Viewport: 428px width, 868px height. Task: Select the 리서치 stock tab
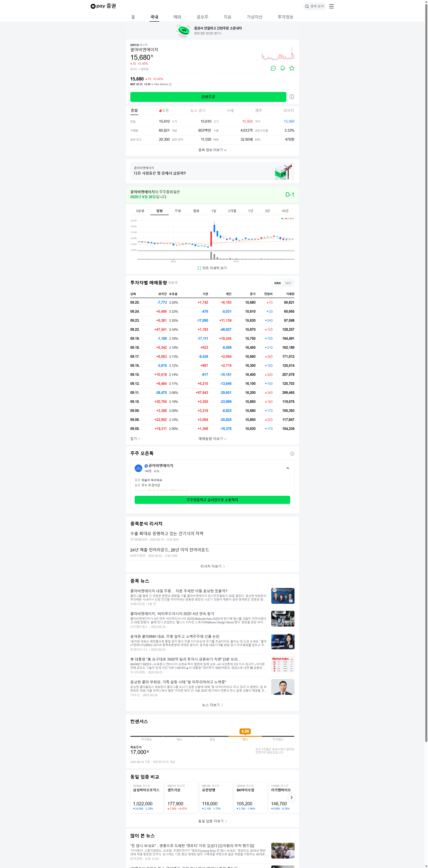click(x=288, y=110)
